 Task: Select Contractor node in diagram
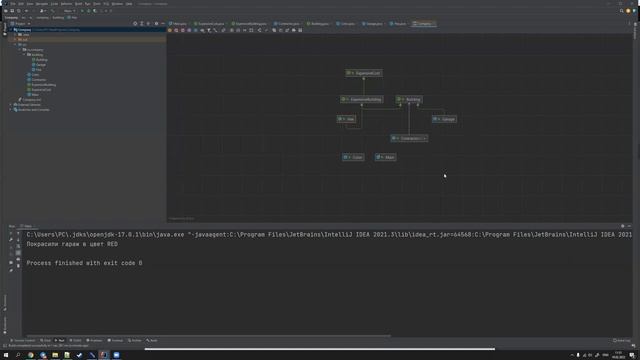409,138
